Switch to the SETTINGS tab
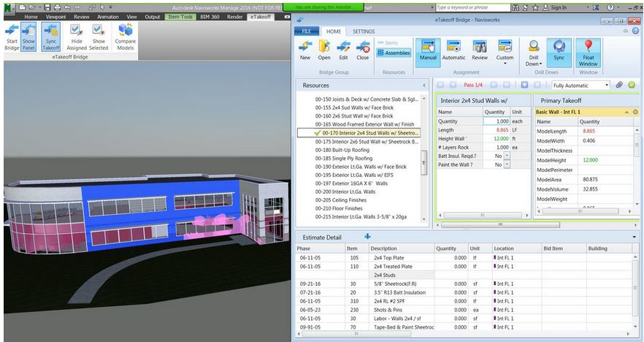Screen dimensions: 644x342 [x=364, y=31]
